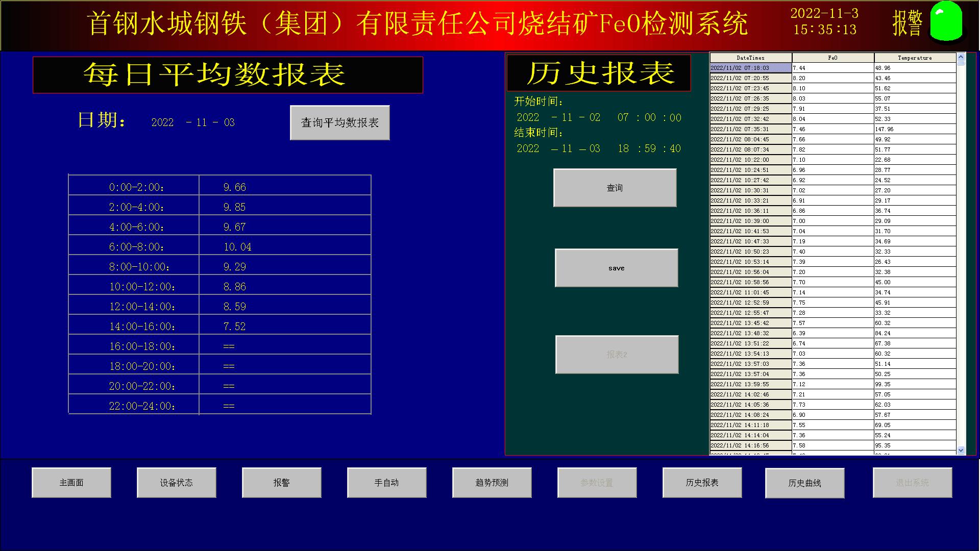Click the 10:00-12:00 average value 8.86

coord(235,287)
